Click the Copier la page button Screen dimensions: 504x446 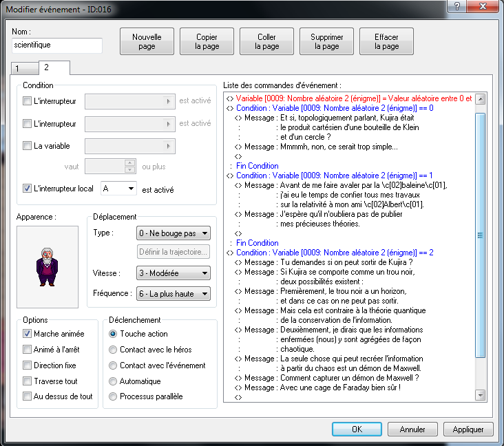pyautogui.click(x=207, y=41)
